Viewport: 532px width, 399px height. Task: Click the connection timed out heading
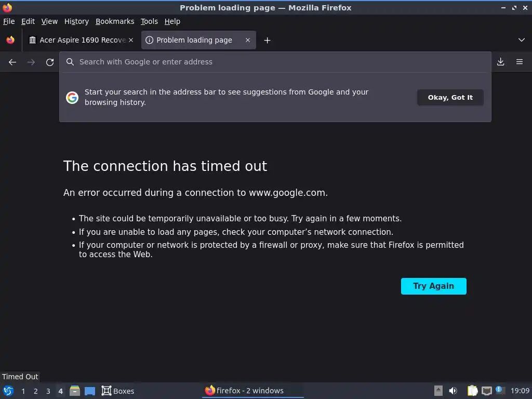[x=165, y=166]
